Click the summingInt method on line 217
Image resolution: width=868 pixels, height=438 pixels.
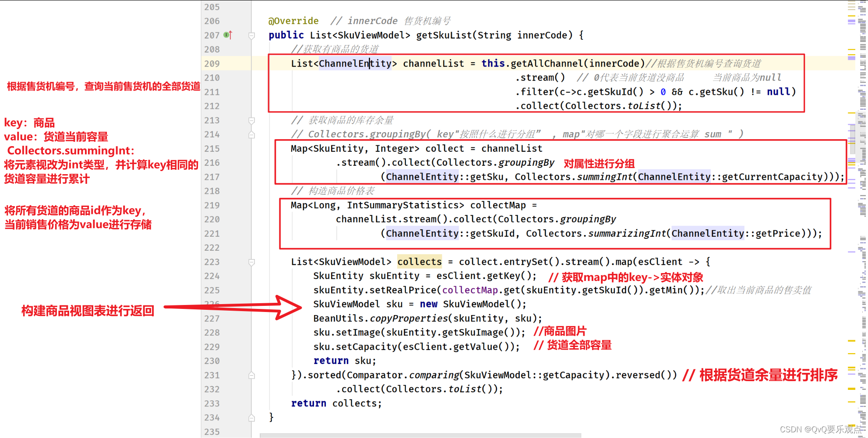[x=604, y=177]
